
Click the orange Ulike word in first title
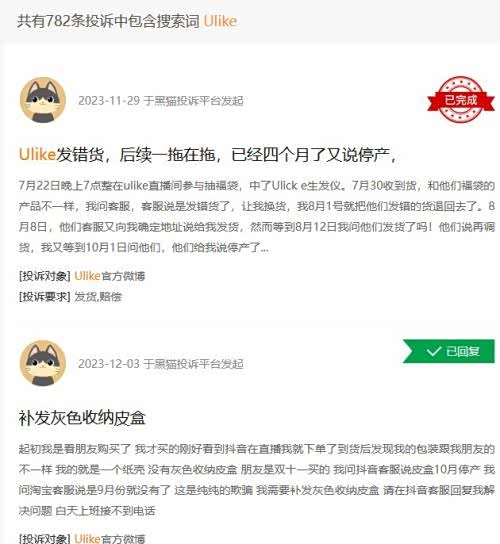tap(37, 154)
